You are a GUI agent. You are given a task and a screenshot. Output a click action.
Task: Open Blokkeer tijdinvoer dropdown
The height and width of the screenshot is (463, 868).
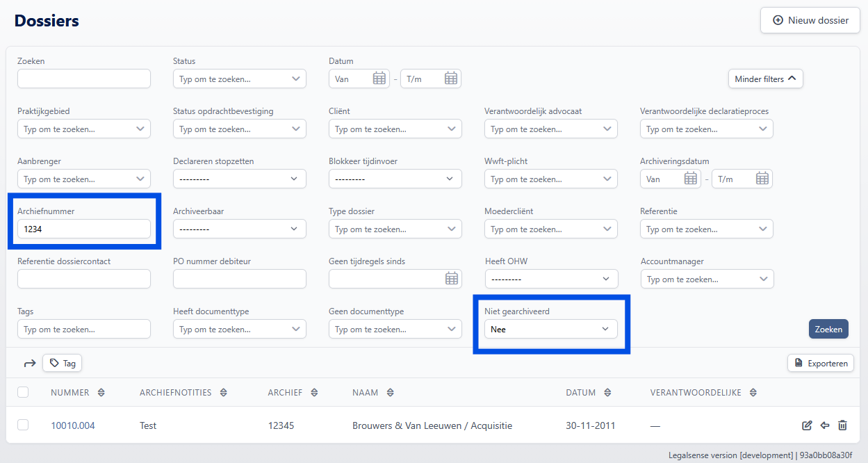395,179
